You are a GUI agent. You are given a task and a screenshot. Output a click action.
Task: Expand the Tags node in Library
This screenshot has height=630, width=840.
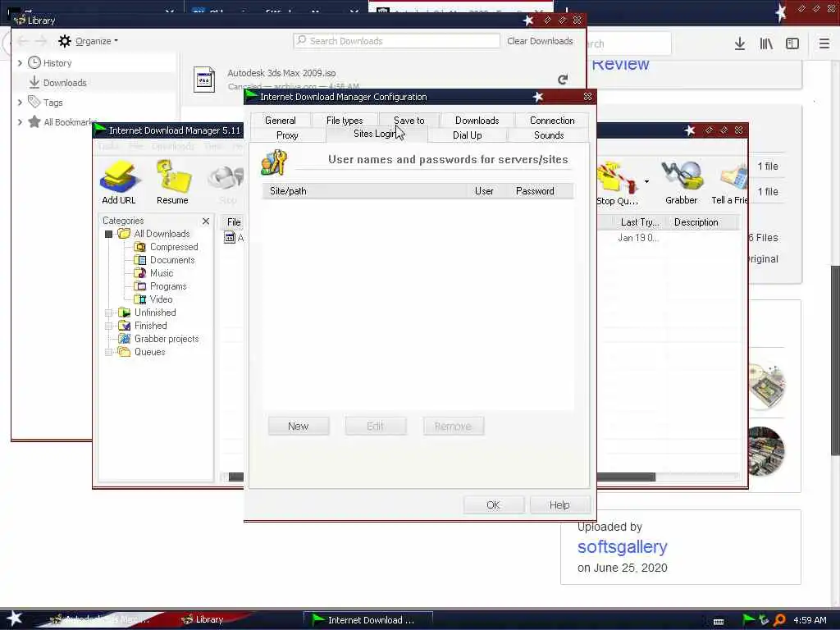pyautogui.click(x=20, y=102)
